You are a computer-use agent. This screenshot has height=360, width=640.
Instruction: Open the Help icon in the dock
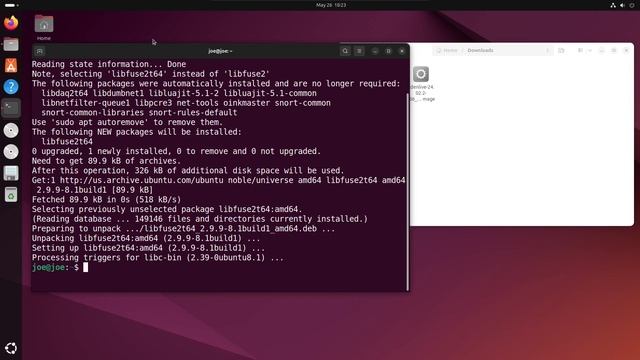point(11,87)
